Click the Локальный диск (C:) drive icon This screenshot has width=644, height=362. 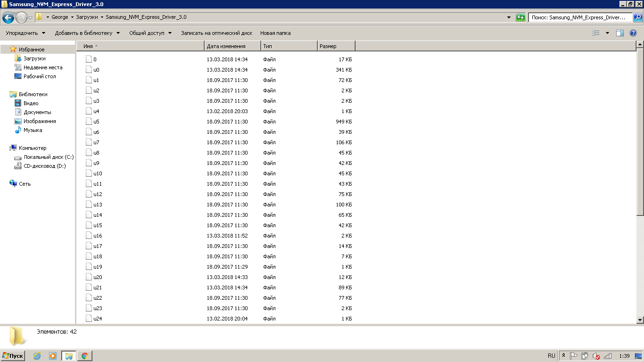18,157
